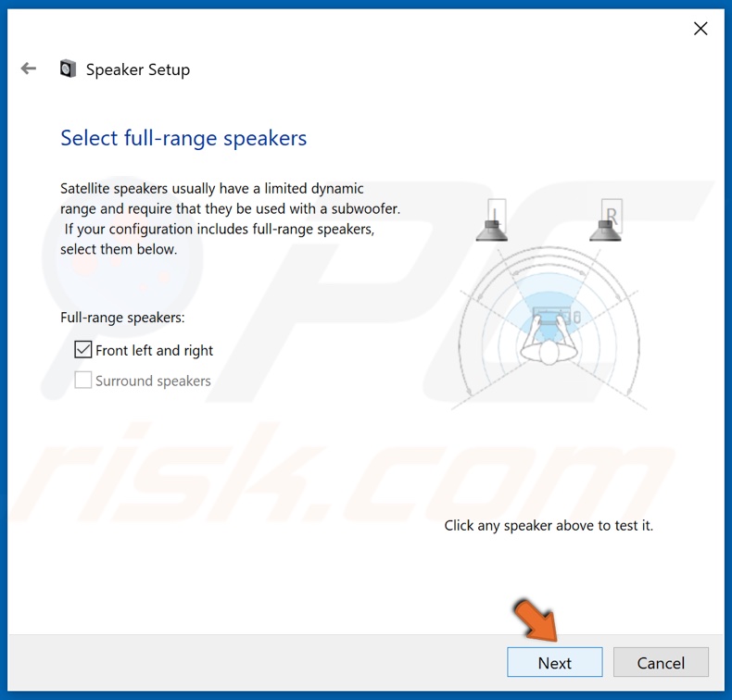Click the satellite speakers description paragraph
The width and height of the screenshot is (732, 700).
coord(230,219)
